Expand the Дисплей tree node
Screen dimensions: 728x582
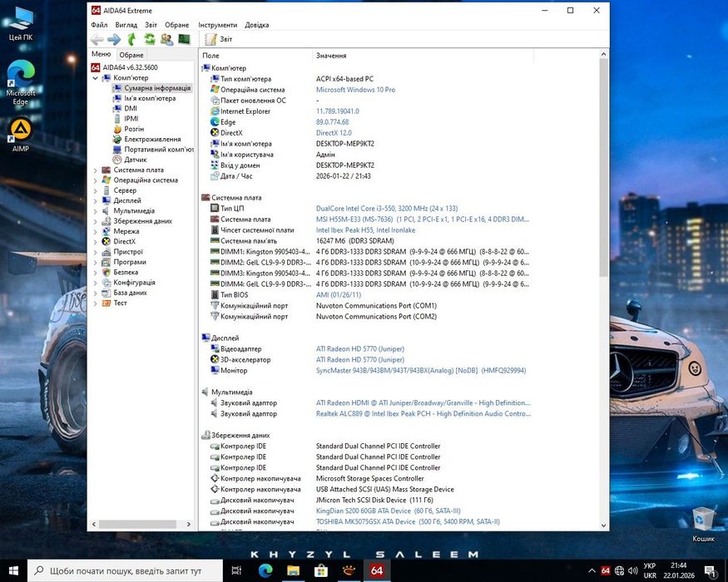pos(95,201)
